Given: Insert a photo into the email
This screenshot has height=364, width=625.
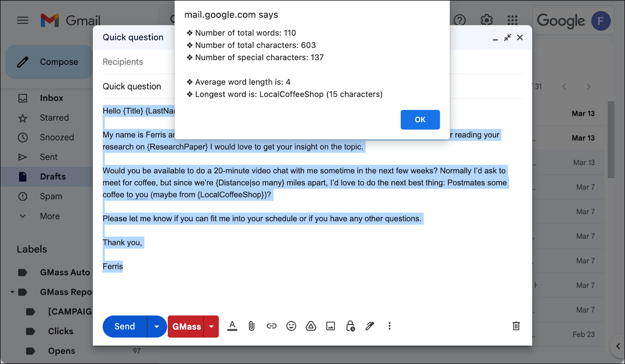Looking at the screenshot, I should 330,326.
